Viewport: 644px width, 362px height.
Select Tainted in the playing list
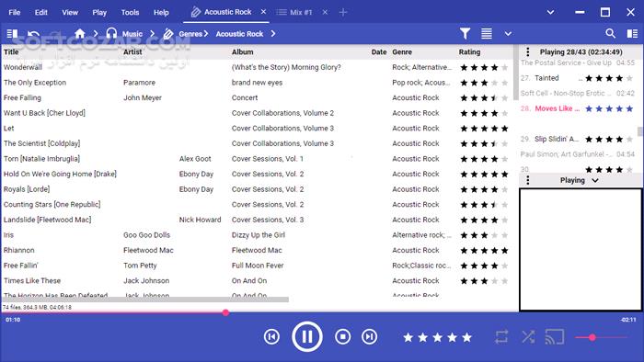[x=546, y=78]
